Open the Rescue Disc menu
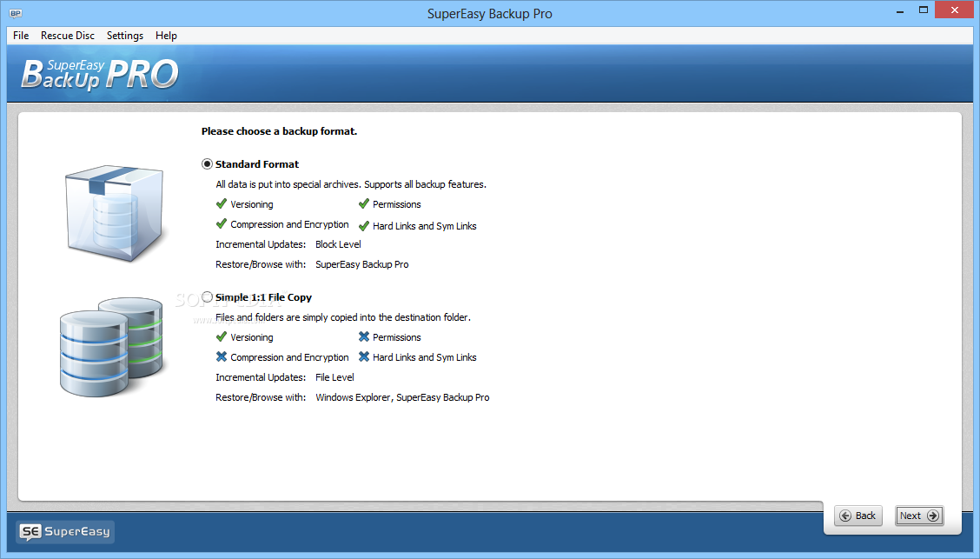 [x=68, y=36]
